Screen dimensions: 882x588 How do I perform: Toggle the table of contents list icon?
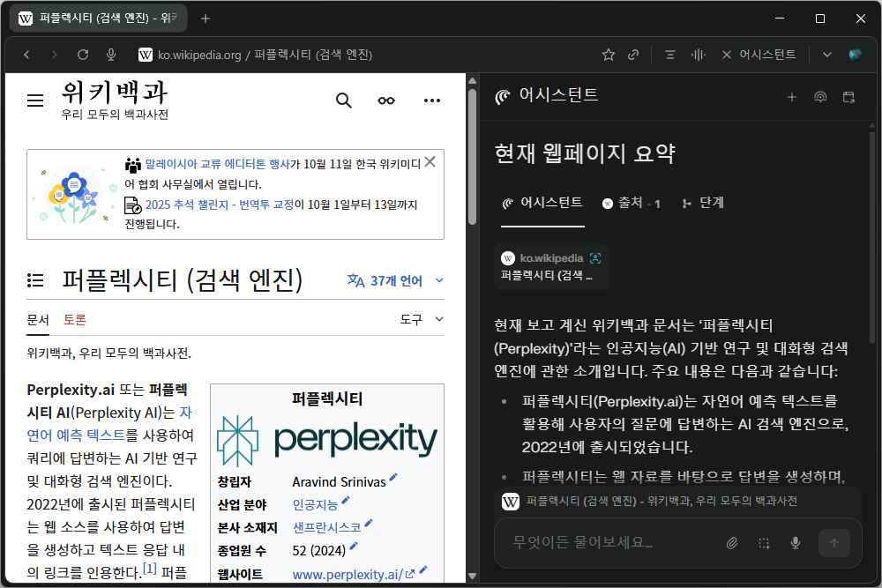click(x=35, y=280)
